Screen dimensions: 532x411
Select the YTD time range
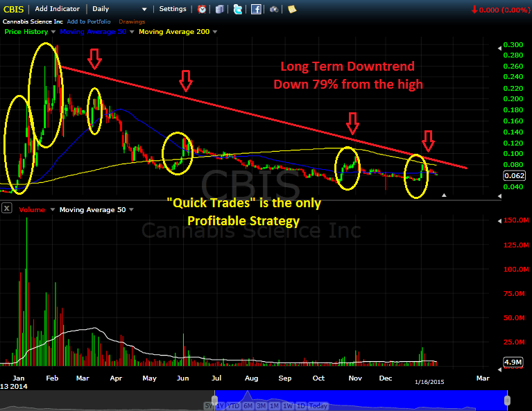233,406
